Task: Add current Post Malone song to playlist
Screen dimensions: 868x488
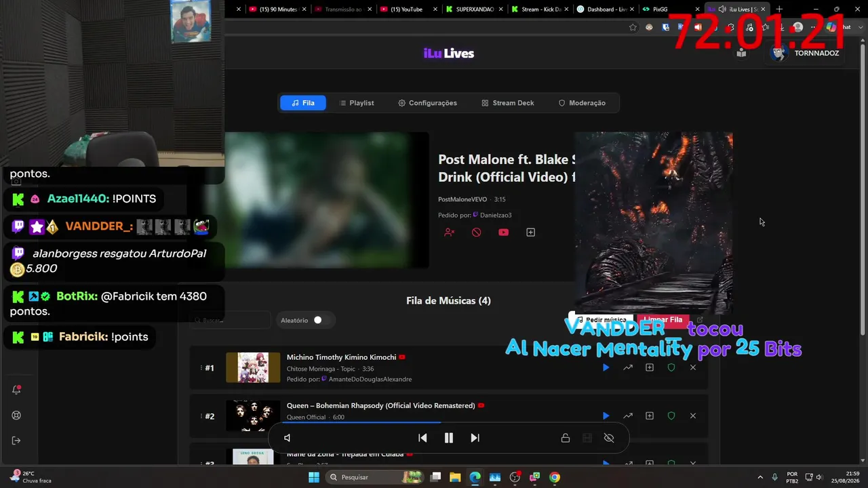Action: click(x=531, y=232)
